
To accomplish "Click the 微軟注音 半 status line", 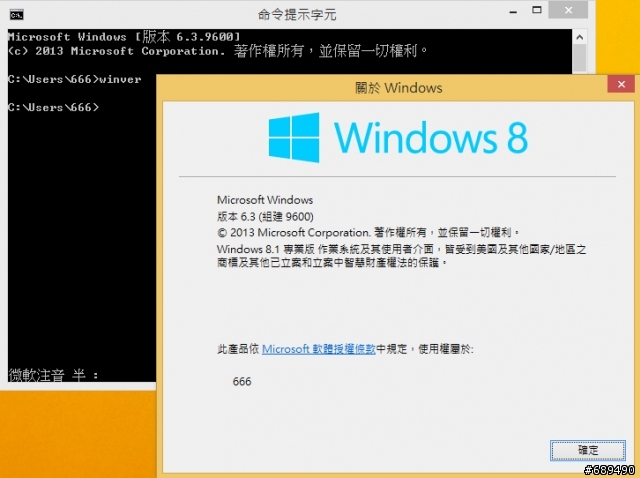I will click(53, 375).
